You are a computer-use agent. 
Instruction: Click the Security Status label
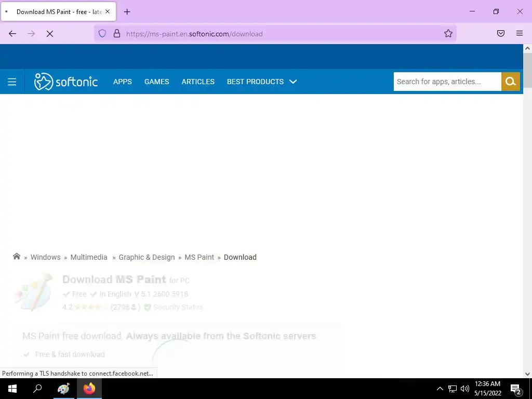[178, 307]
